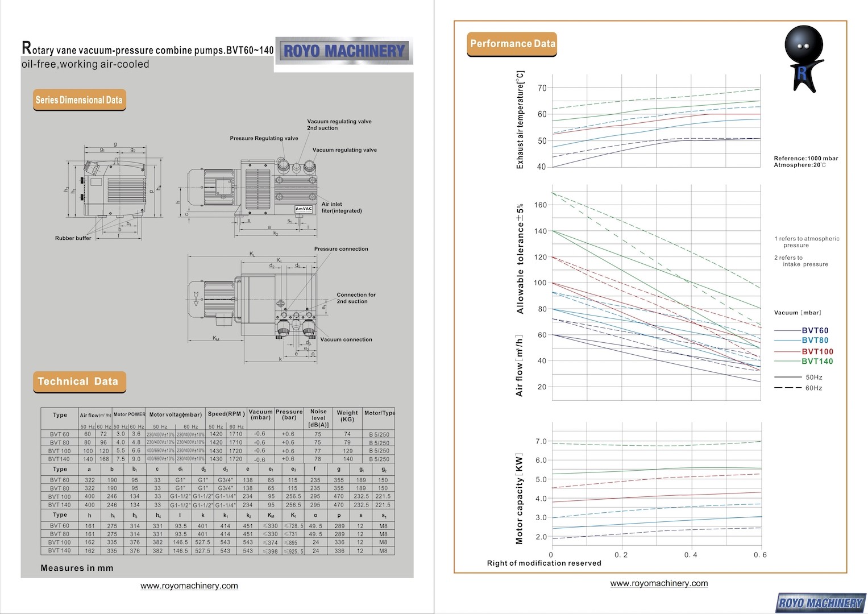Click the ROYO MACHINERY logo beside the title
Screen dimensions: 868x614
pos(344,52)
